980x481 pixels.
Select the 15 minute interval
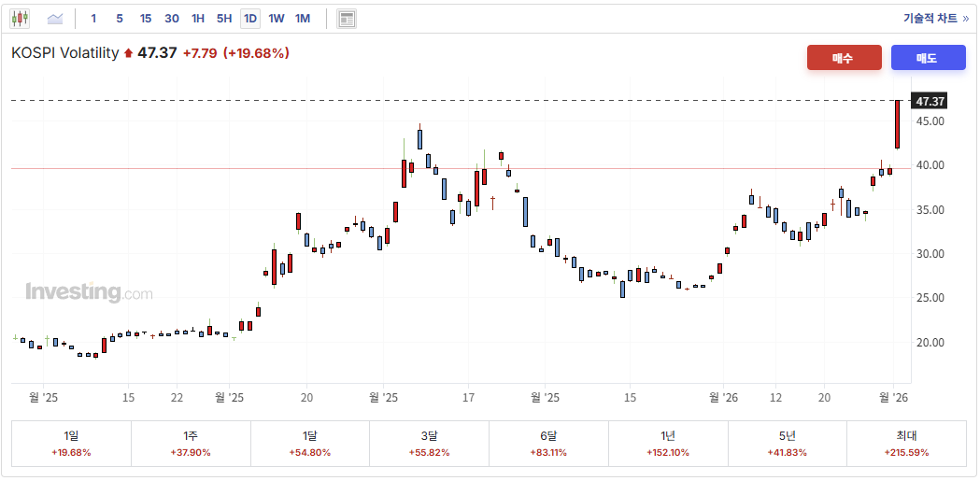pyautogui.click(x=146, y=19)
